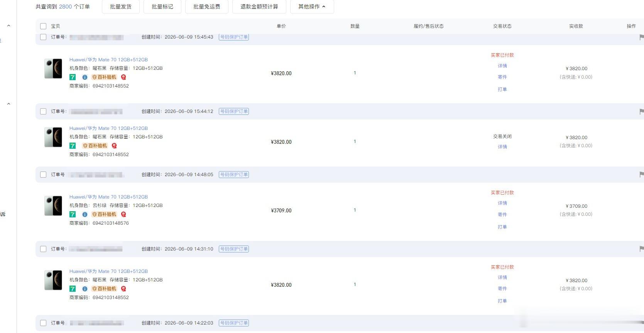The height and width of the screenshot is (333, 644).
Task: Click 寄件 for the 14:31:10 order
Action: tap(502, 289)
